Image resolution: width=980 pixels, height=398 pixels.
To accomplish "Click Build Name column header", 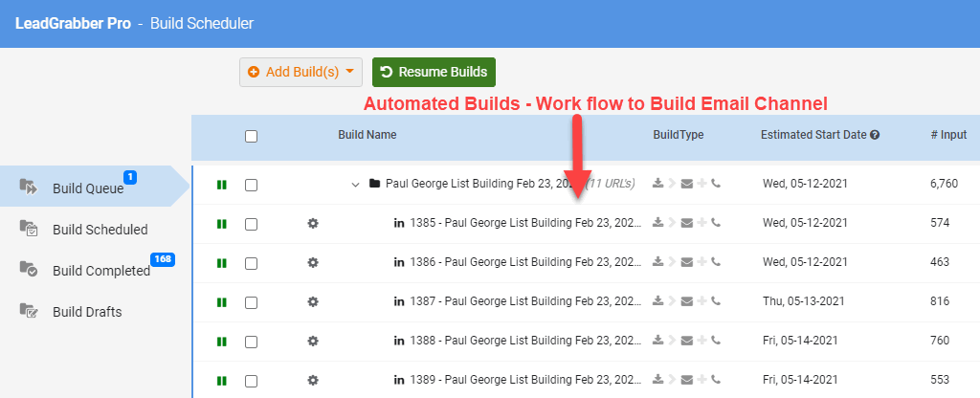I will pyautogui.click(x=367, y=134).
